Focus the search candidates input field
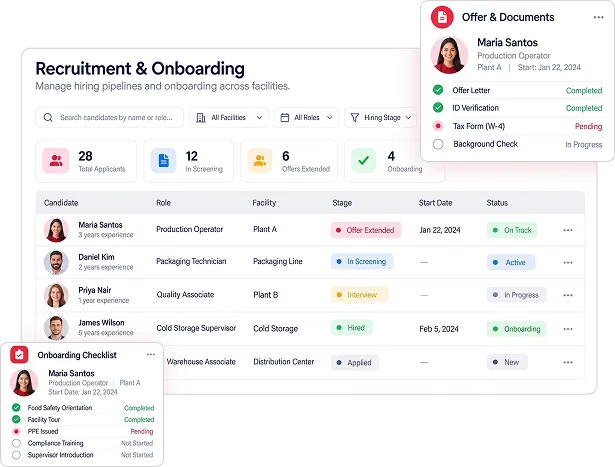The width and height of the screenshot is (615, 467). pyautogui.click(x=109, y=117)
